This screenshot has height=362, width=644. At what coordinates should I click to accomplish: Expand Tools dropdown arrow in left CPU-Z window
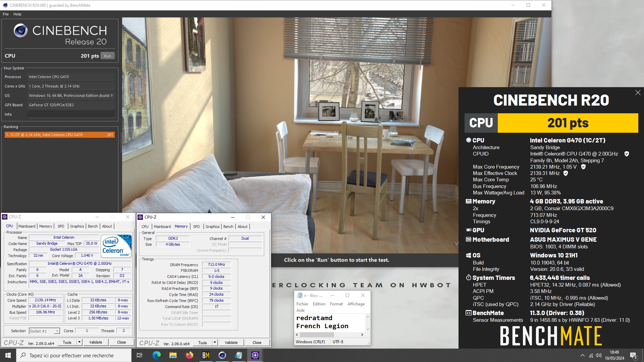[79, 342]
